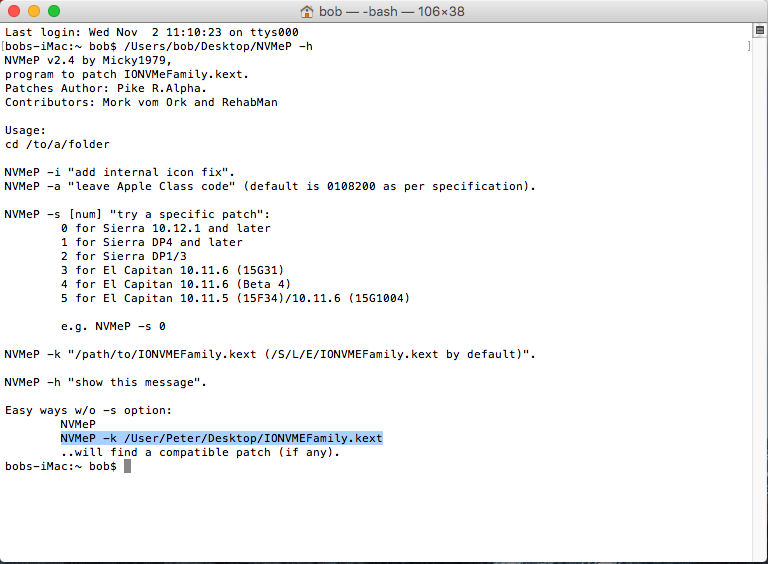Click the '0 for Sierra 10.12.1 and later' option
Image resolution: width=768 pixels, height=564 pixels.
click(165, 228)
